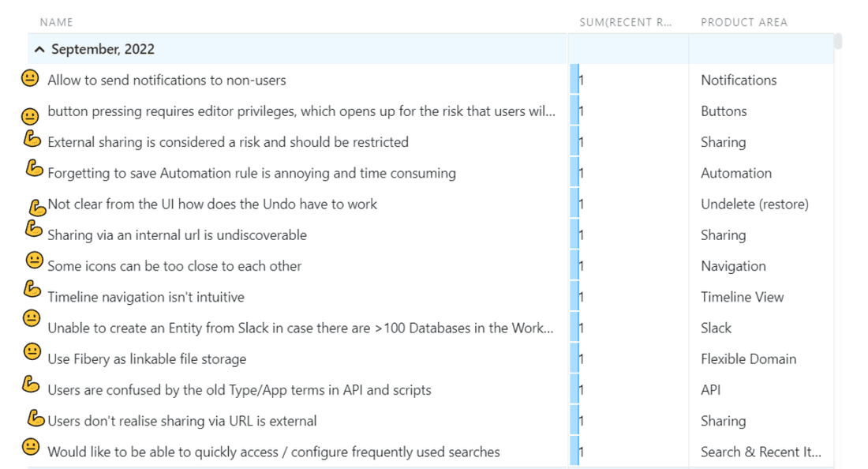Sort by the NAME column header
868x469 pixels.
pos(56,22)
